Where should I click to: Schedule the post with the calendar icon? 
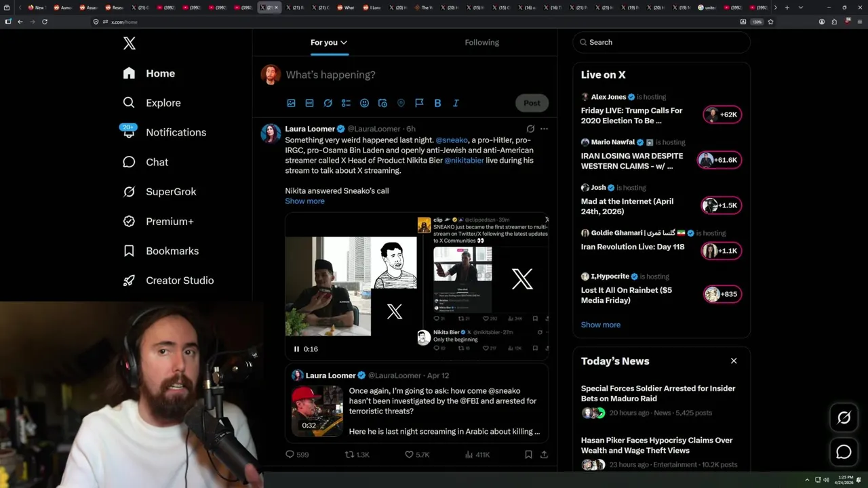(x=382, y=103)
